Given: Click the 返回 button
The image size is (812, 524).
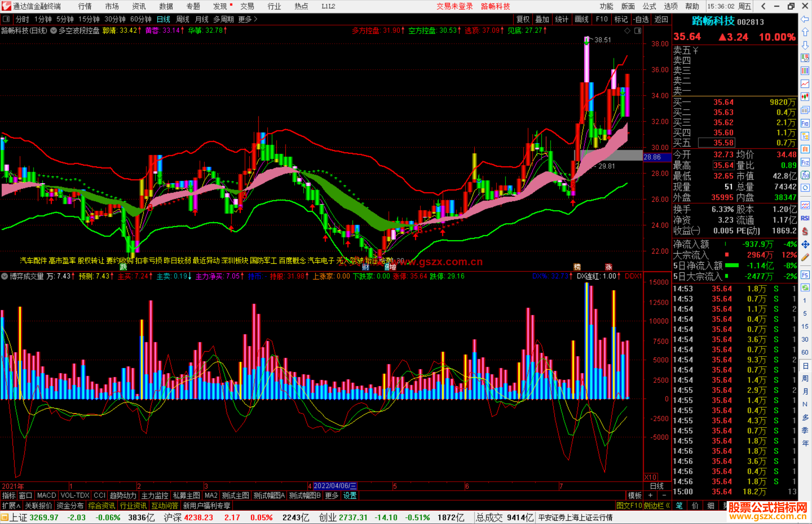Looking at the screenshot, I should 661,19.
